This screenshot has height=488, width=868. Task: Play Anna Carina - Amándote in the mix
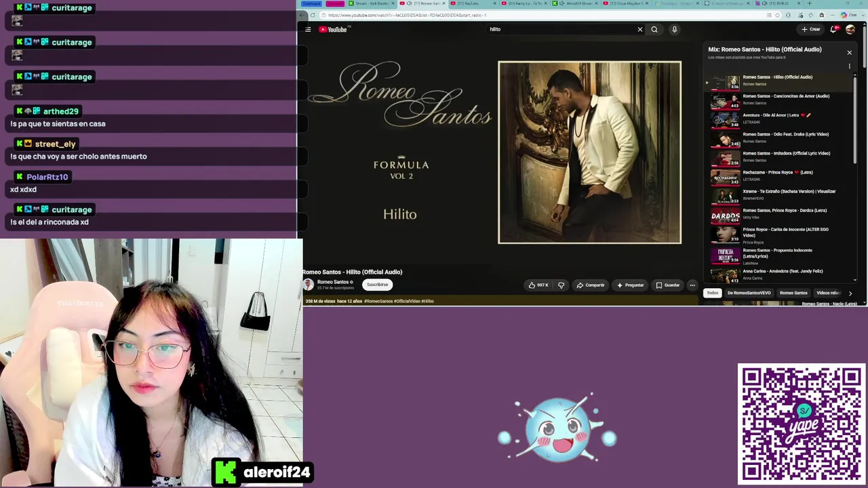click(x=778, y=274)
